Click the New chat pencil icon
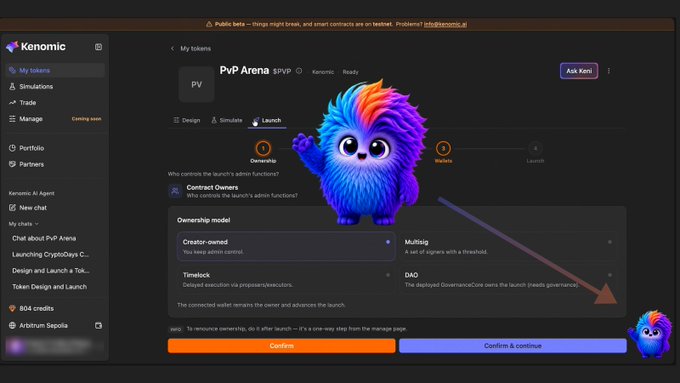Screen dimensions: 680x383 click(x=12, y=207)
